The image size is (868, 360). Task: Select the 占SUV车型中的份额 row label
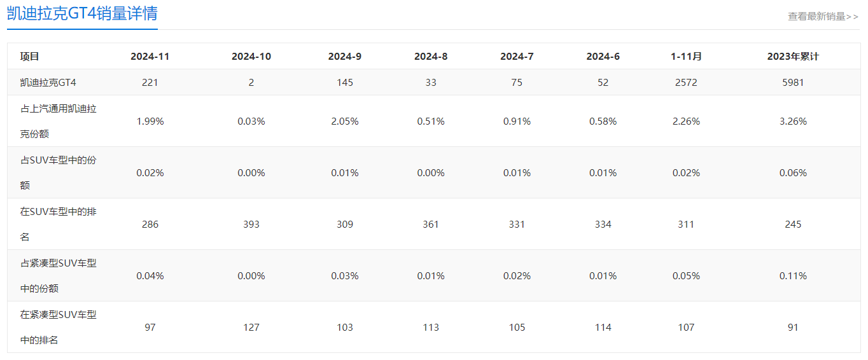coord(59,172)
